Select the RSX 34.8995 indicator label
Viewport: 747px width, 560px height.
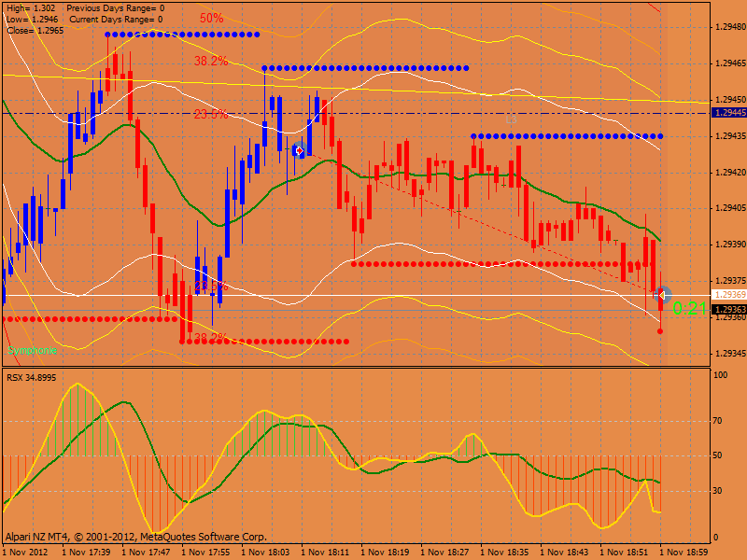pyautogui.click(x=32, y=378)
